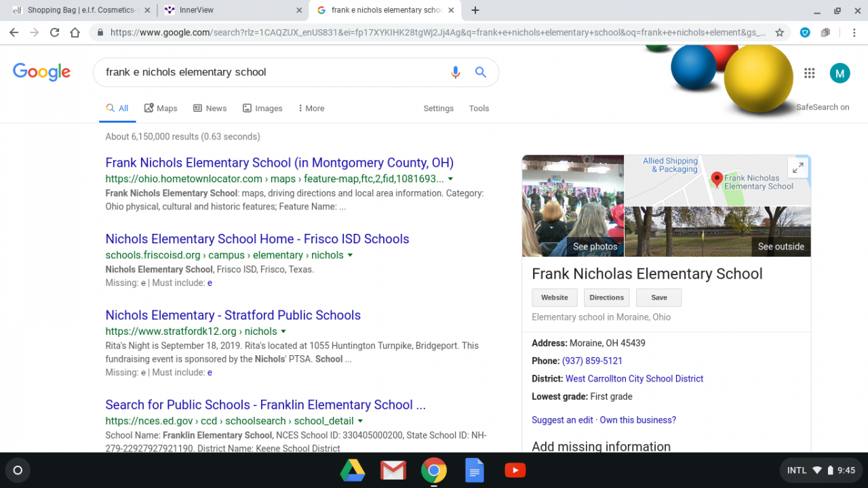
Task: Open the Wi-Fi status icon in the tray
Action: (x=818, y=470)
